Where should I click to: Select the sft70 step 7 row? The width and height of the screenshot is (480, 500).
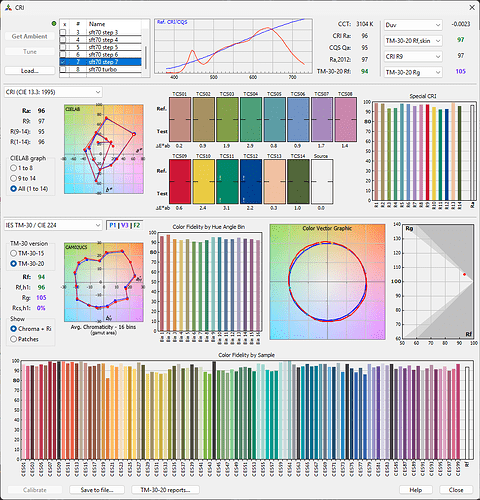tap(101, 62)
